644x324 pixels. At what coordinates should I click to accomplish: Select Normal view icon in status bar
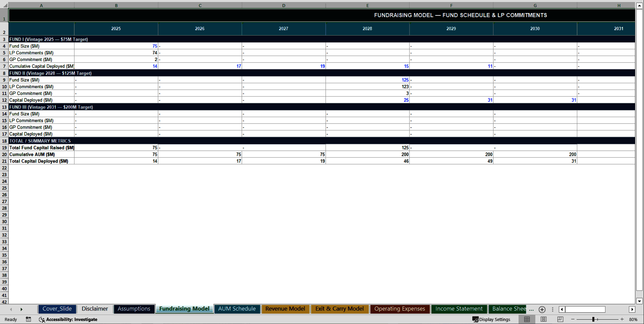[x=527, y=319]
